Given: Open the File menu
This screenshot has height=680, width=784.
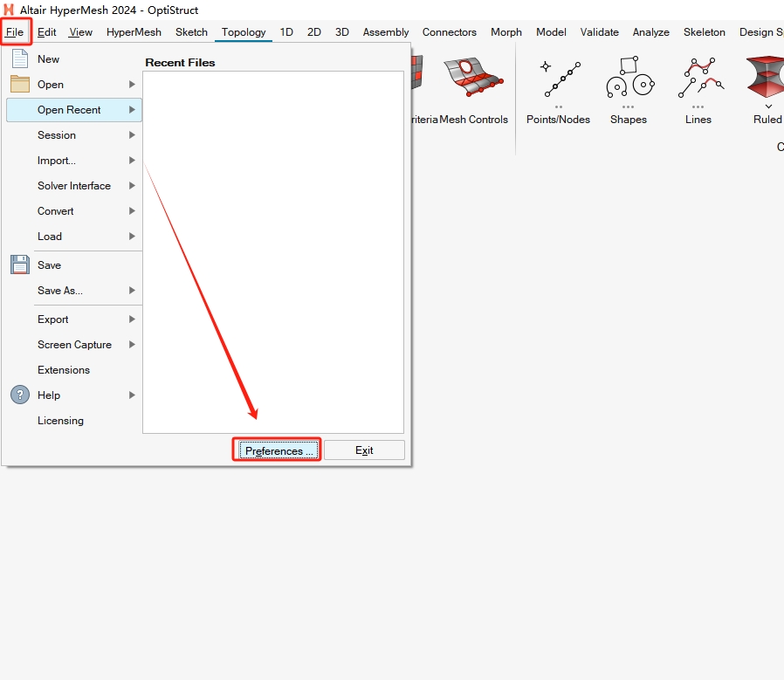Looking at the screenshot, I should tap(15, 32).
